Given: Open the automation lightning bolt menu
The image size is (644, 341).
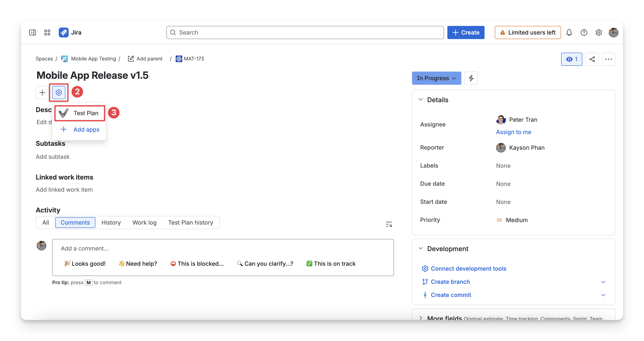Looking at the screenshot, I should coord(471,78).
